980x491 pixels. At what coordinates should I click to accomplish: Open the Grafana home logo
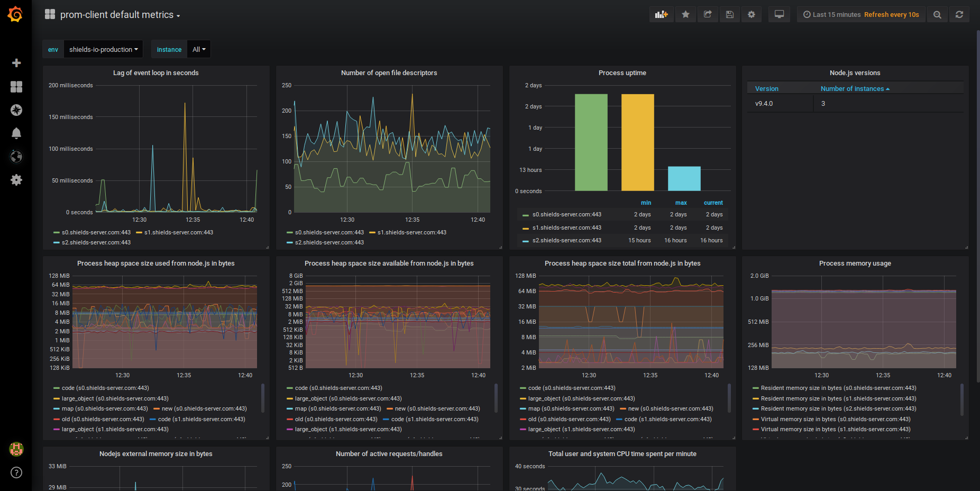pyautogui.click(x=15, y=14)
